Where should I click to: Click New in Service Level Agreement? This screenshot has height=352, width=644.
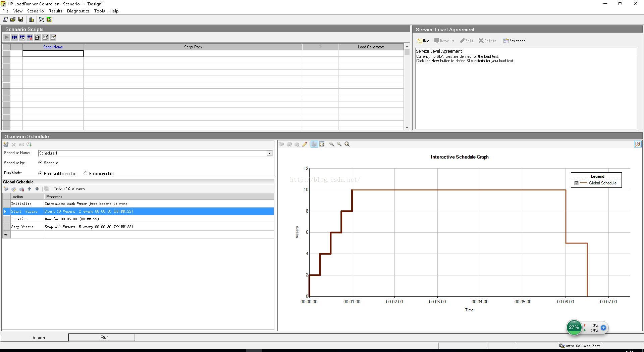tap(423, 41)
